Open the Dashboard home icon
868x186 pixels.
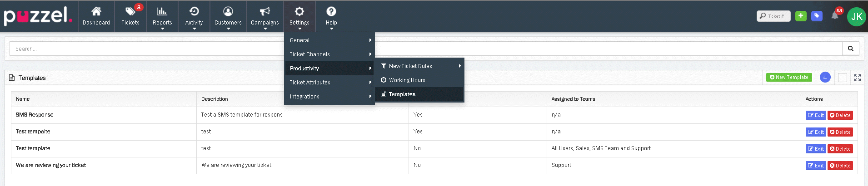pos(96,12)
